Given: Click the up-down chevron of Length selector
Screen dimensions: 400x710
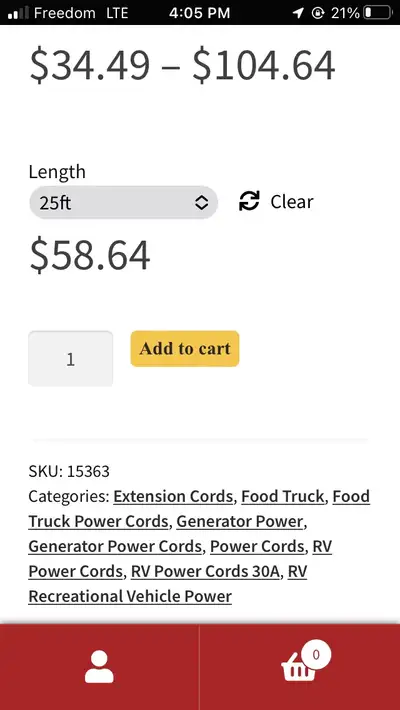Looking at the screenshot, I should click(x=201, y=202).
